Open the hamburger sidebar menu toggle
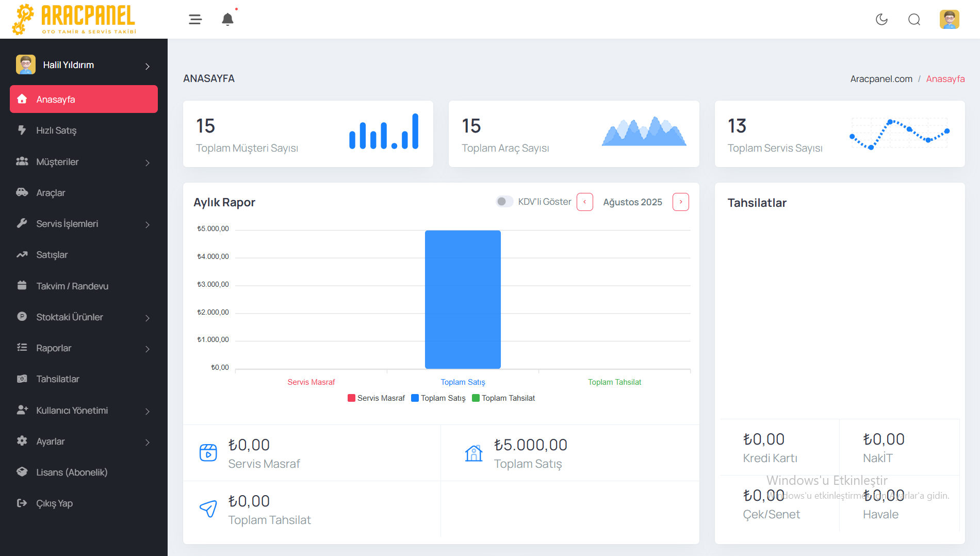Screen dimensions: 980x556 [x=195, y=20]
